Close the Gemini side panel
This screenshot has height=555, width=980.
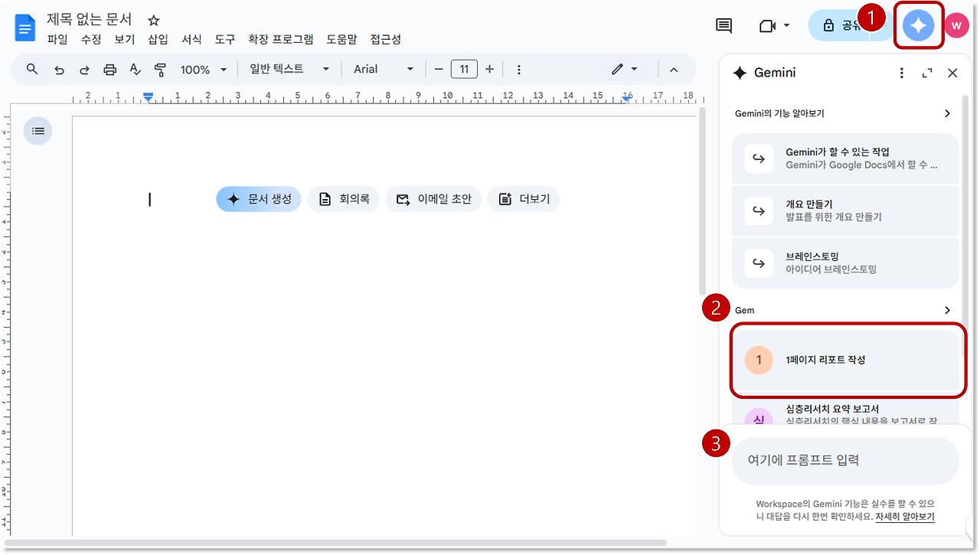tap(952, 73)
